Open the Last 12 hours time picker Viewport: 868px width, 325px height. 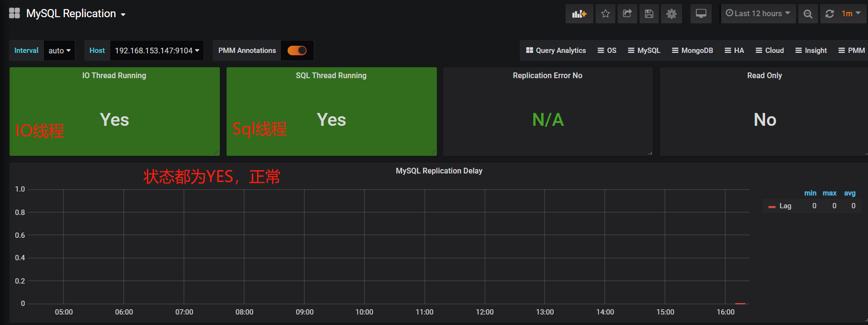tap(758, 14)
